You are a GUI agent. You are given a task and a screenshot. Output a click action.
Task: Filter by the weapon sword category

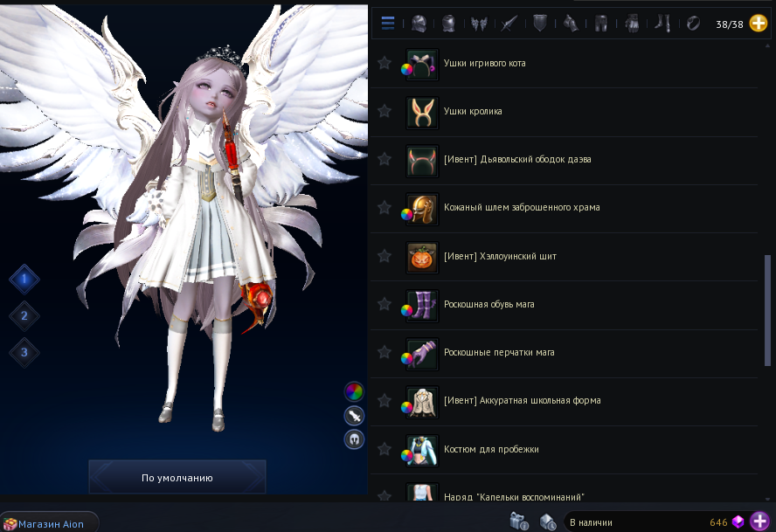[x=509, y=24]
